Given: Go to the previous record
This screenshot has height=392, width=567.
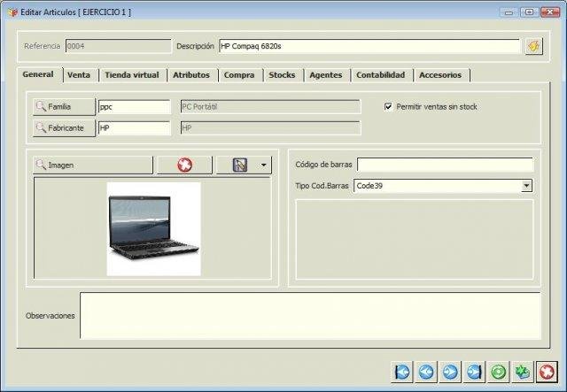Looking at the screenshot, I should (426, 372).
